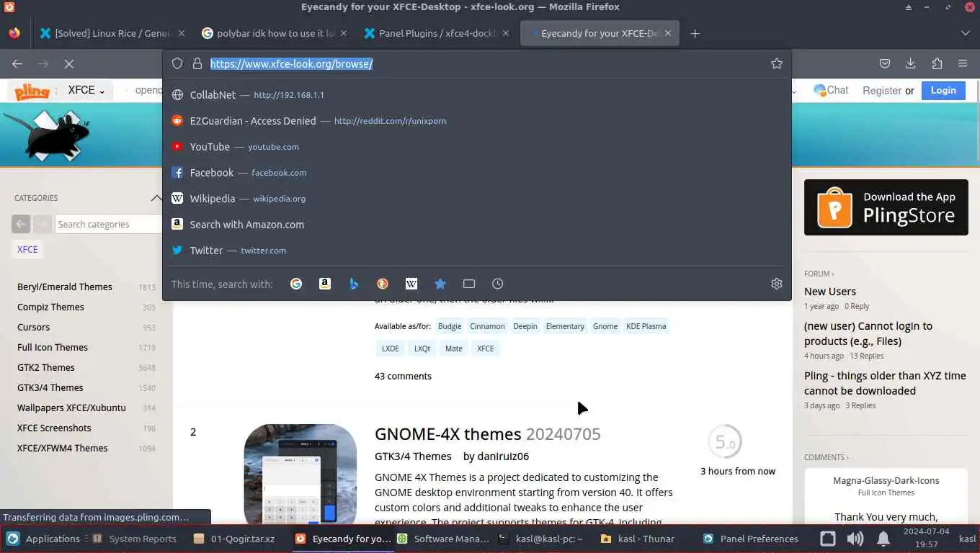
Task: Select Search with Amazon.com suggestion
Action: coord(476,225)
